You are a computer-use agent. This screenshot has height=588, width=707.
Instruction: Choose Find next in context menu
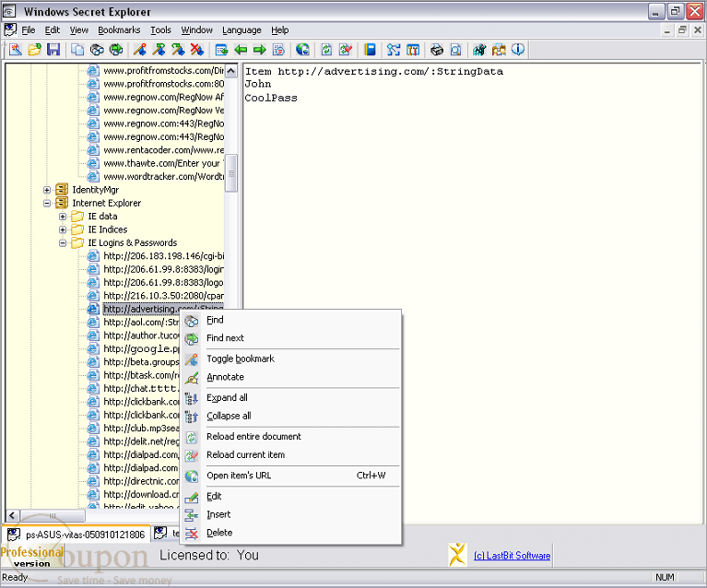click(290, 338)
